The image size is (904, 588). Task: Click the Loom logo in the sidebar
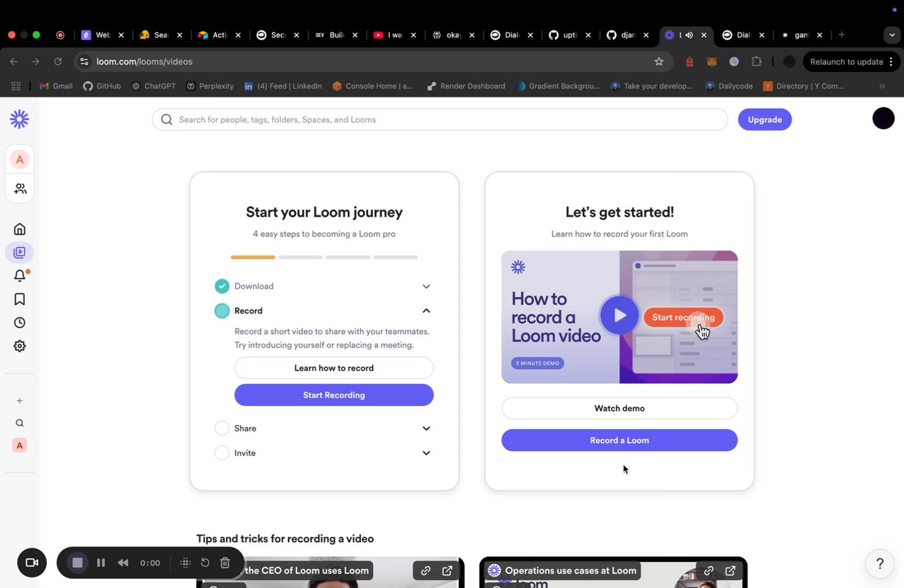coord(19,119)
